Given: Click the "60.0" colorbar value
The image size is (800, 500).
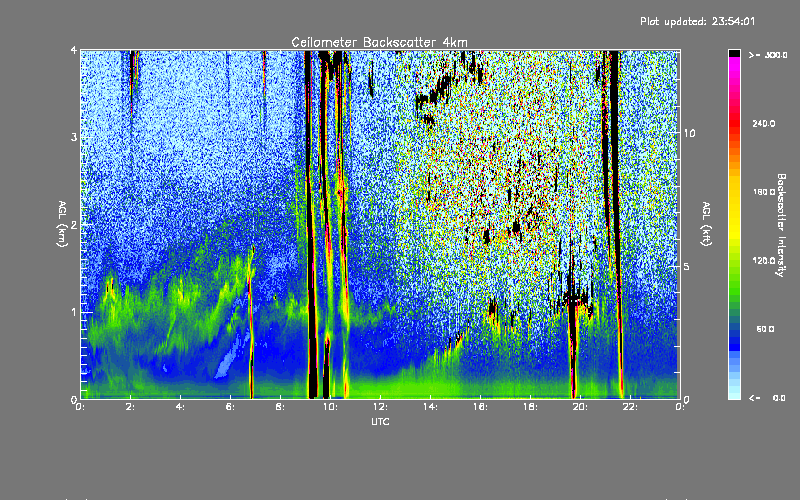Looking at the screenshot, I should pos(765,329).
